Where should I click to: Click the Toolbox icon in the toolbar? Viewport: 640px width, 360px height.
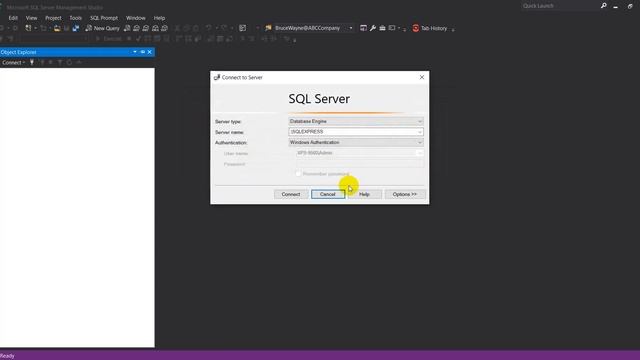coord(382,28)
